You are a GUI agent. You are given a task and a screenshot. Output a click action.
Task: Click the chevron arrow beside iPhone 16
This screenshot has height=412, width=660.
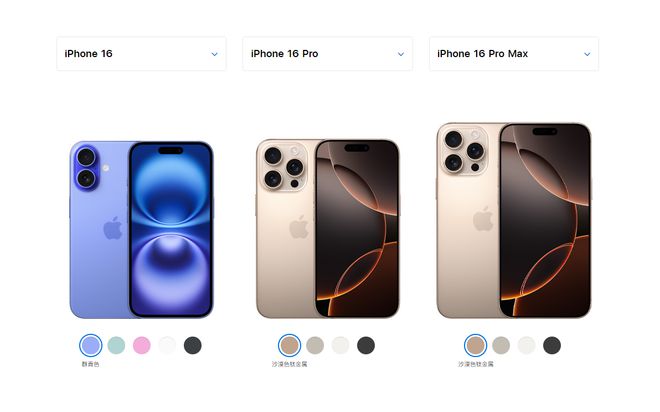tap(214, 54)
